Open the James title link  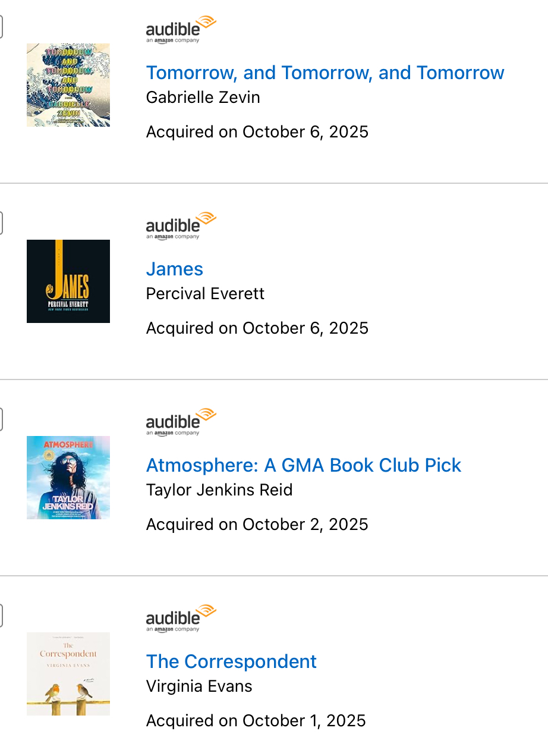point(175,269)
